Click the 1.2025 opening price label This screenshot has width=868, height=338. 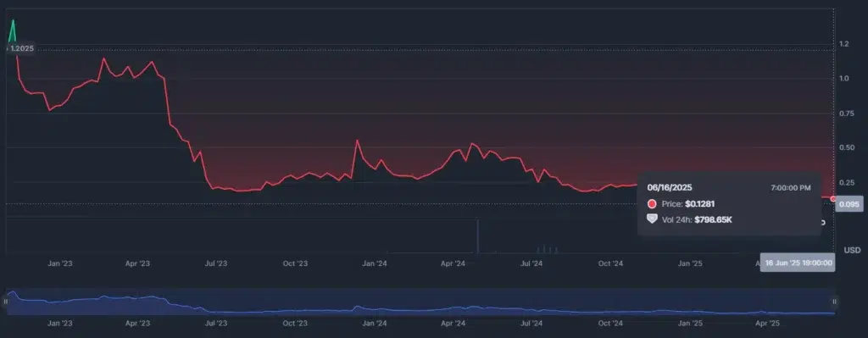click(22, 48)
